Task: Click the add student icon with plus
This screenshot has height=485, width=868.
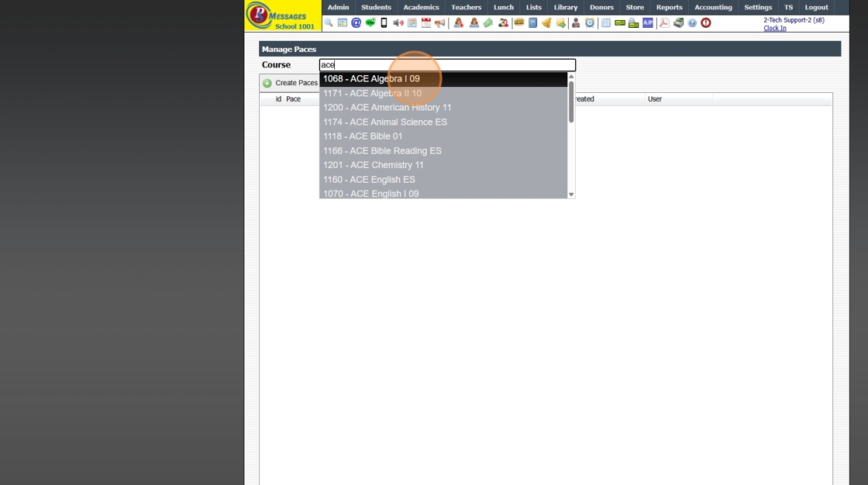Action: 458,22
